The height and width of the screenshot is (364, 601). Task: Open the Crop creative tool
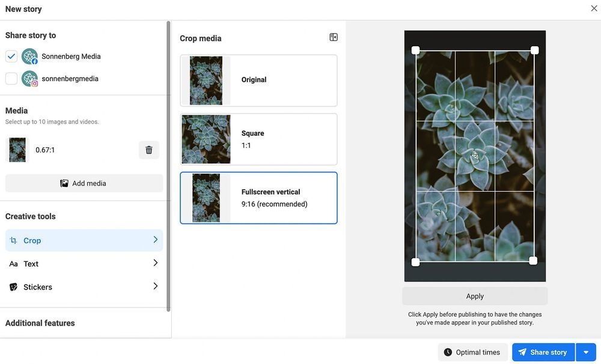click(84, 240)
